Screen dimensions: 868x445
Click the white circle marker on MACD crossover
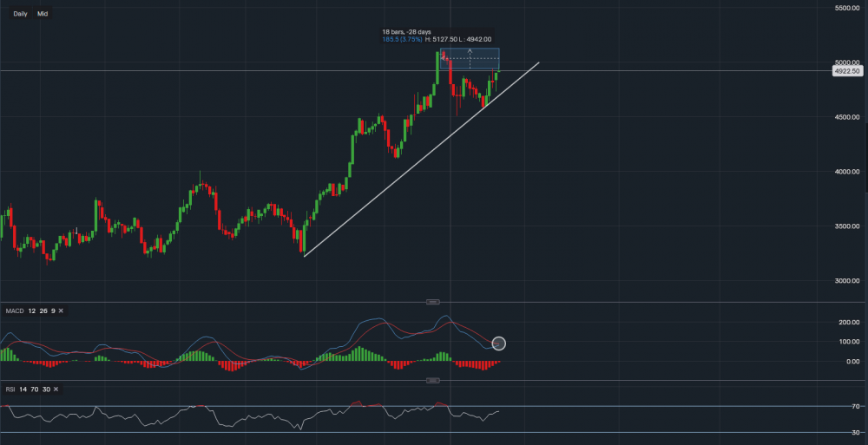coord(498,344)
